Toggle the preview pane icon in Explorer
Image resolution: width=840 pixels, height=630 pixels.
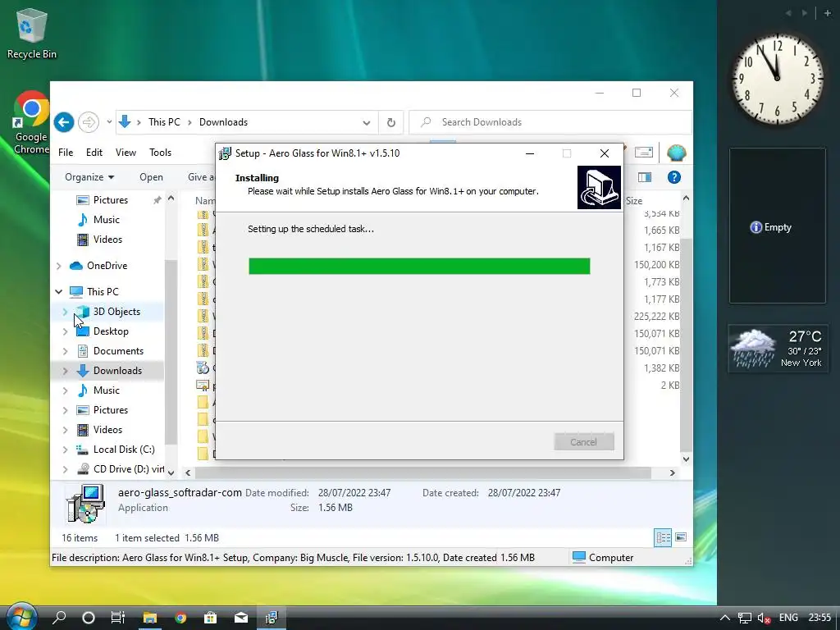(x=645, y=177)
